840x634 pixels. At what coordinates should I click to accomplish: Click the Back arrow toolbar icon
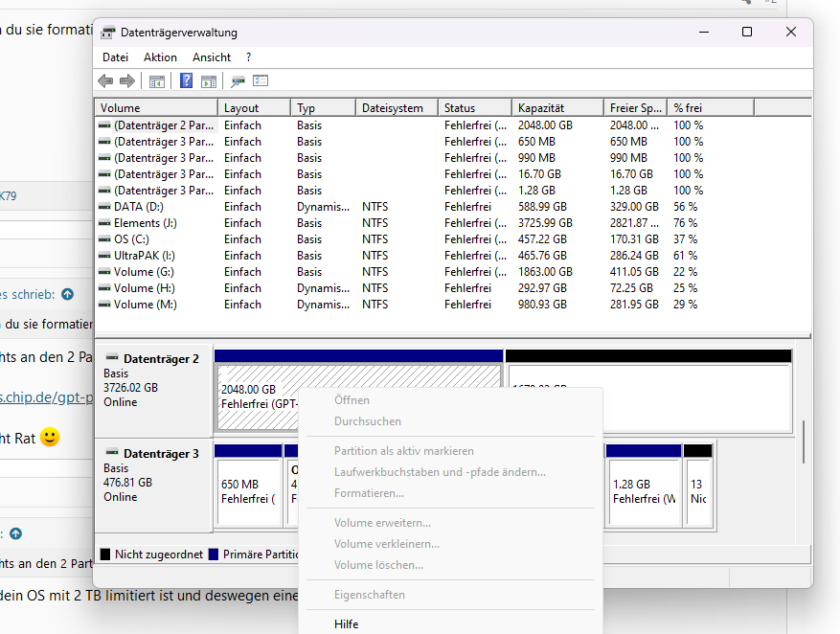[105, 81]
